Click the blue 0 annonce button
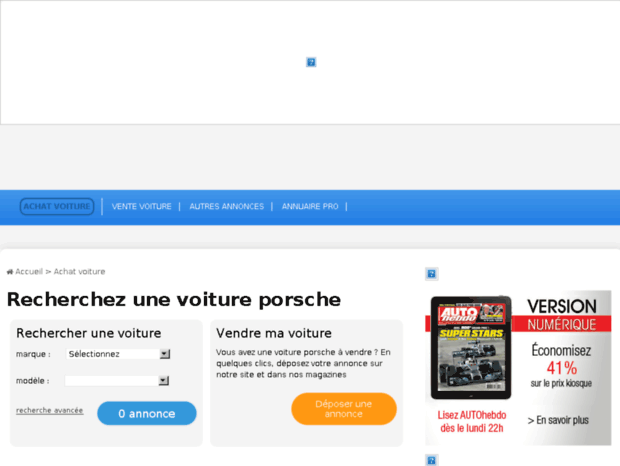Viewport: 620px width, 466px height. click(147, 413)
